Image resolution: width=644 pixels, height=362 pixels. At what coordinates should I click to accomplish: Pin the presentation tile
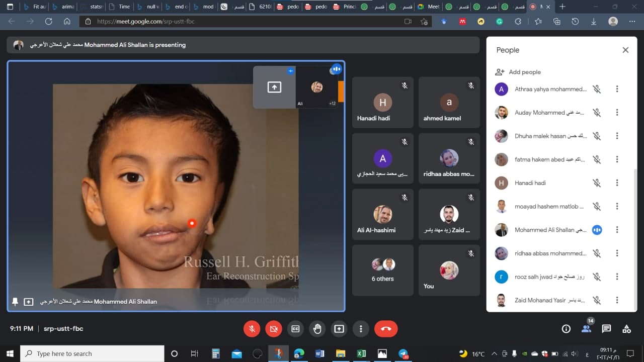pyautogui.click(x=15, y=302)
